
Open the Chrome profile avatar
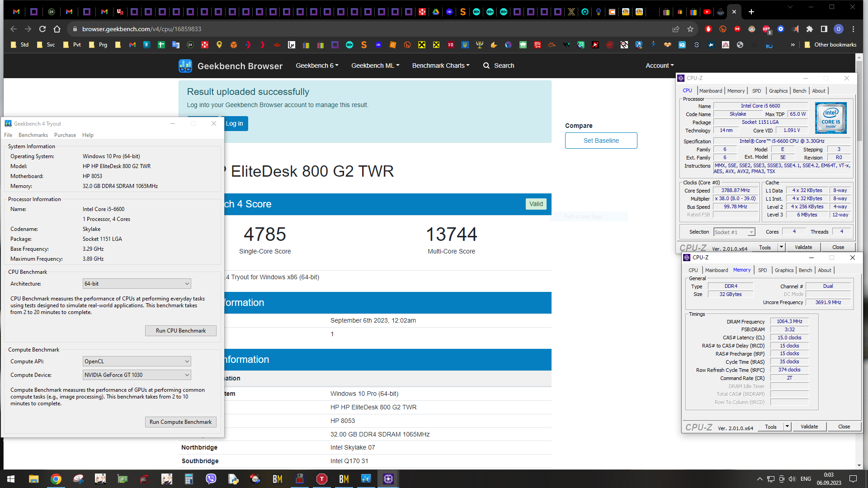tap(839, 29)
